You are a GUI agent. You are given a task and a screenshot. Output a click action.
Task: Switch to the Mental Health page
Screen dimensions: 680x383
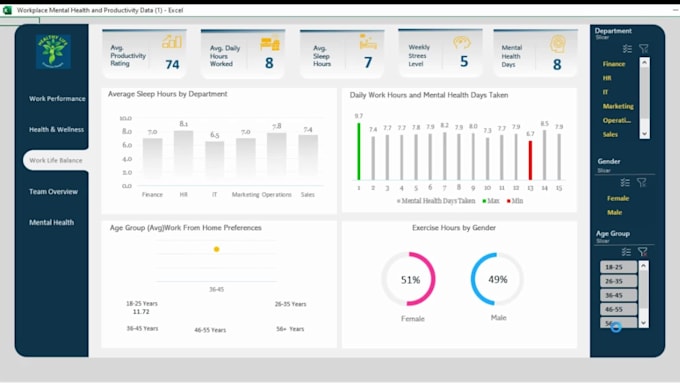pyautogui.click(x=51, y=222)
